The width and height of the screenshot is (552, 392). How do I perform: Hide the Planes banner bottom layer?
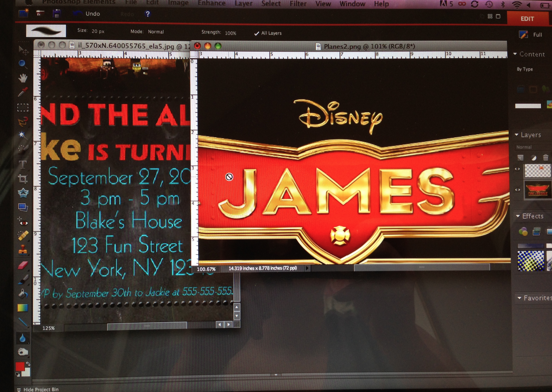pos(517,189)
